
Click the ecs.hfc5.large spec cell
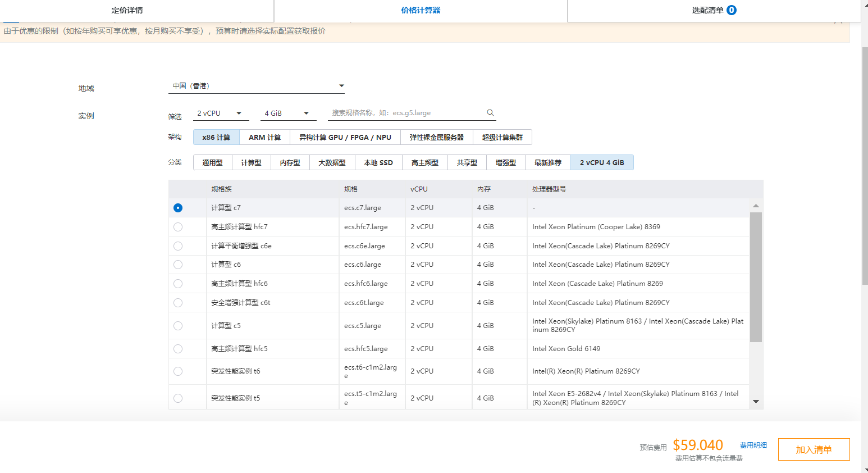372,349
